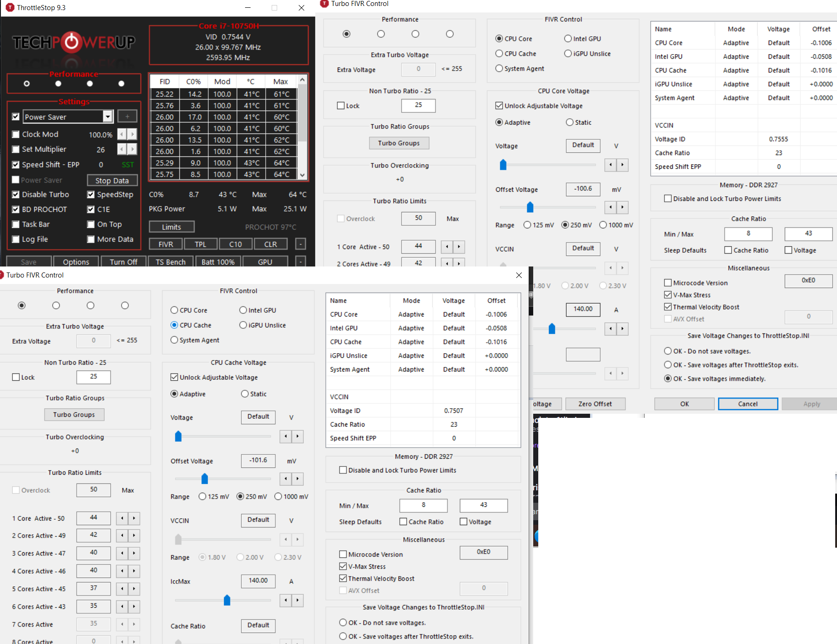Decrease Set Multiplier with the left arrow
Screen dimensions: 837x644
[x=122, y=150]
